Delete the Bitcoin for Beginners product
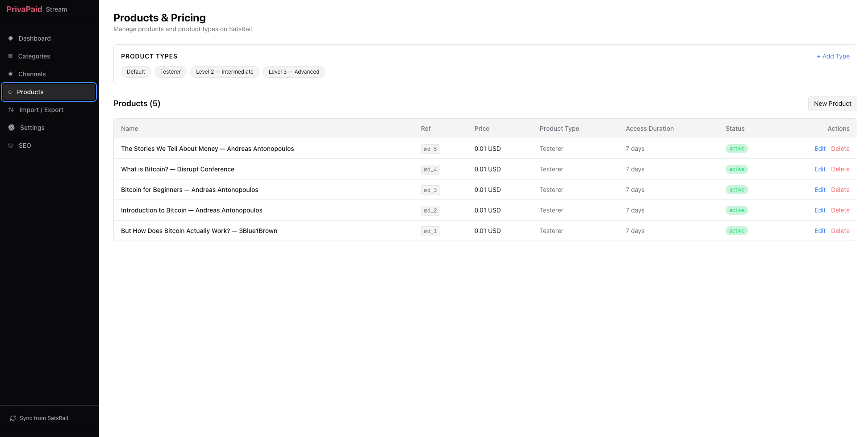 click(840, 190)
